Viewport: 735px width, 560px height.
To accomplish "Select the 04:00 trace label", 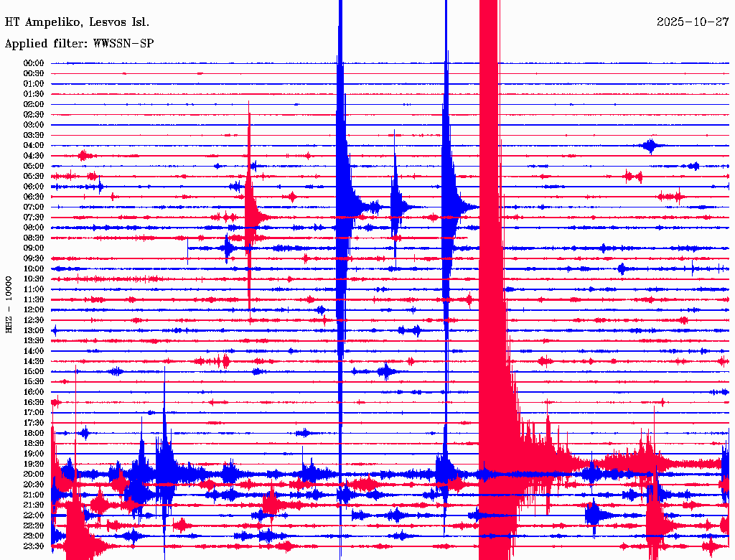I will [34, 146].
